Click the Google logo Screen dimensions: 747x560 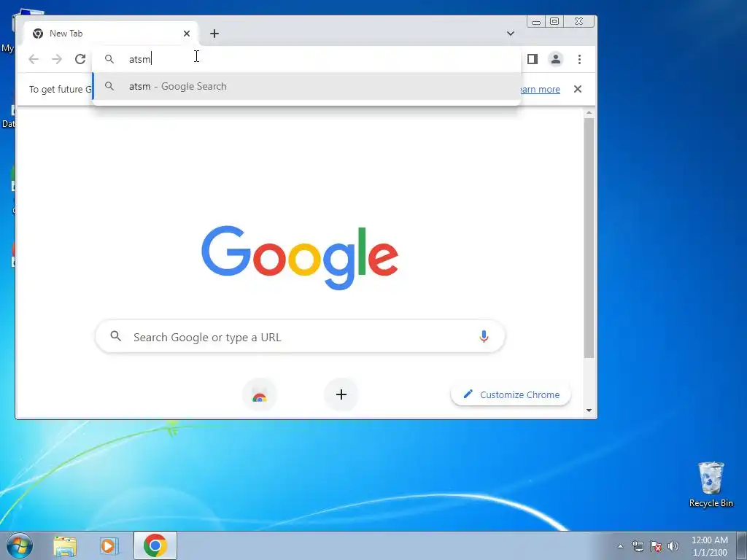point(300,257)
